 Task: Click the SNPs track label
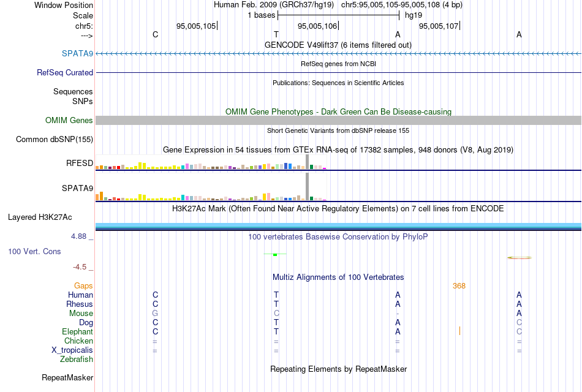tap(83, 101)
